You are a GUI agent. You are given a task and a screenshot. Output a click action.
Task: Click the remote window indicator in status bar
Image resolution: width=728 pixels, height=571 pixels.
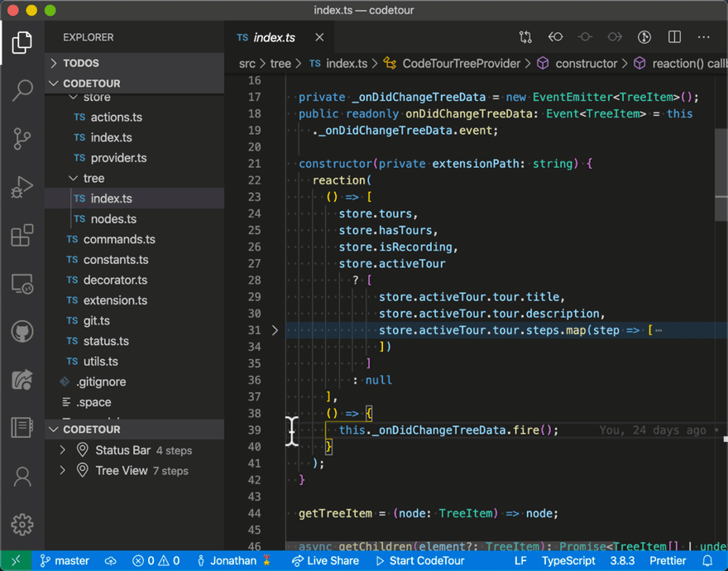click(16, 561)
